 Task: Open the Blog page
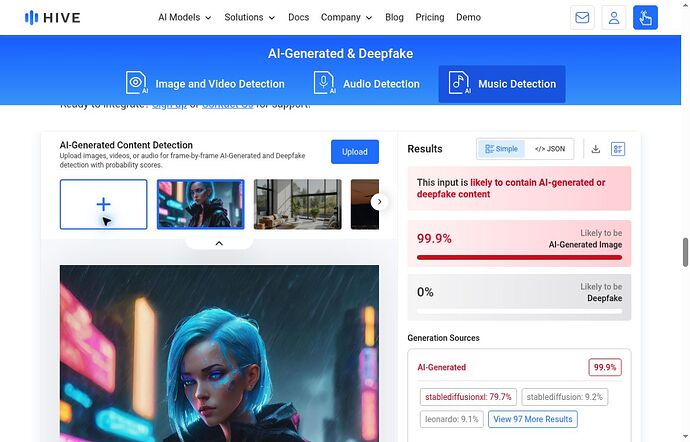394,18
